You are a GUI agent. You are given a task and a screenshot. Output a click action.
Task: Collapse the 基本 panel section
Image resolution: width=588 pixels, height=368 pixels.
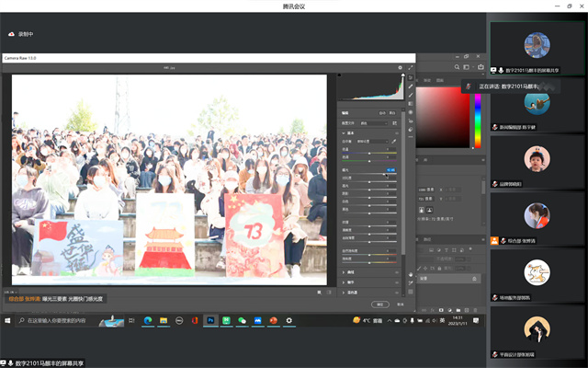tap(343, 131)
